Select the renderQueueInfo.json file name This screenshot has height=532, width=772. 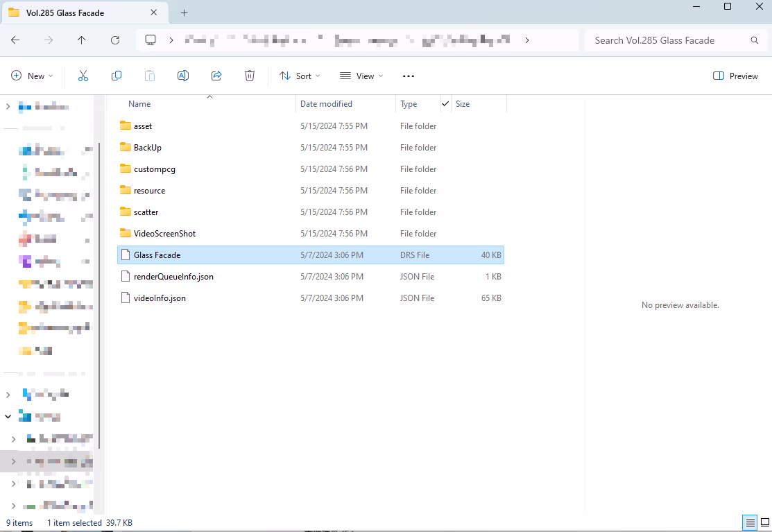[x=173, y=277]
